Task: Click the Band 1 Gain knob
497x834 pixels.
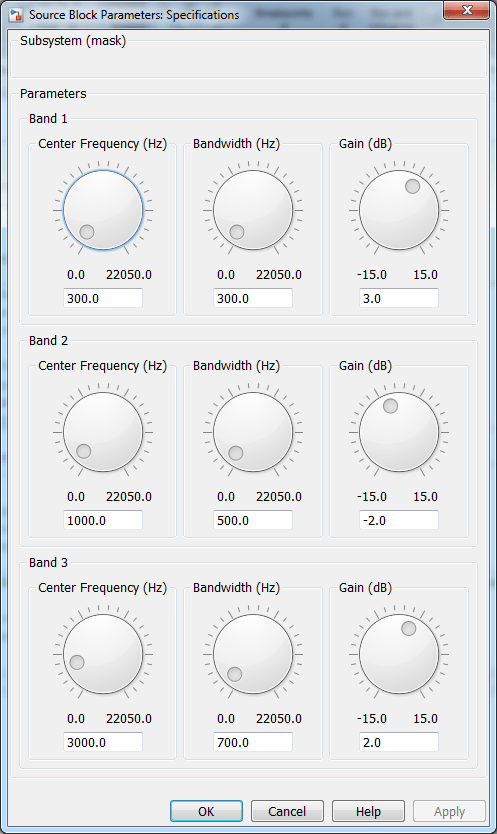Action: 399,210
